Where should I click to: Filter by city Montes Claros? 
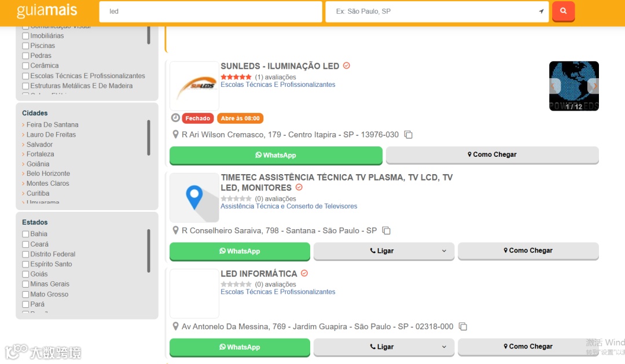point(48,183)
